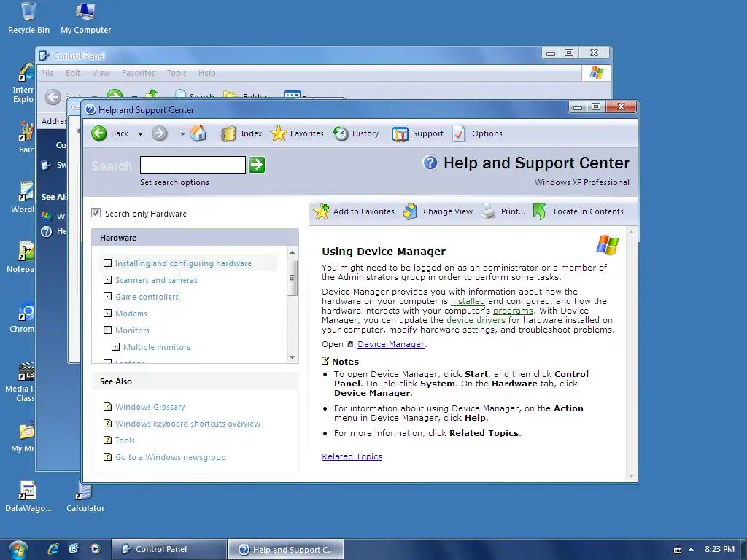Open Help menu in Control Panel window

pos(206,73)
